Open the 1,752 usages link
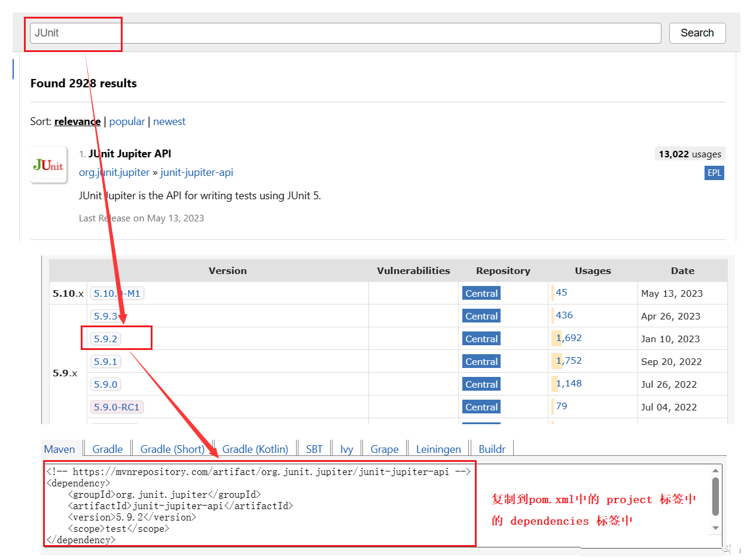The height and width of the screenshot is (560, 744). 569,361
